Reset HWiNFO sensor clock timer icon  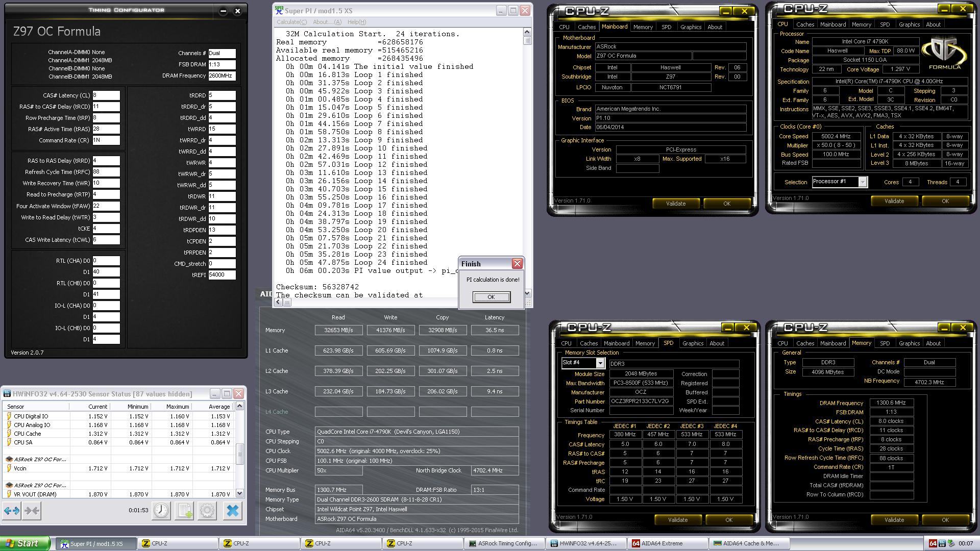pyautogui.click(x=161, y=511)
